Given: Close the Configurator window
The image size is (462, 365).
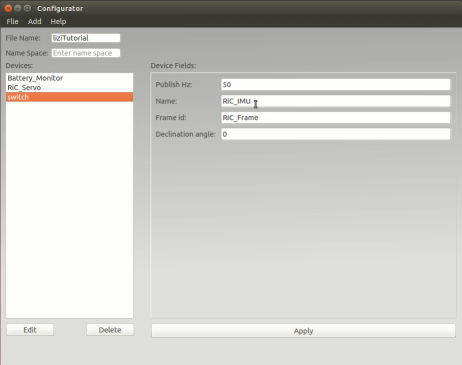Looking at the screenshot, I should coord(8,8).
